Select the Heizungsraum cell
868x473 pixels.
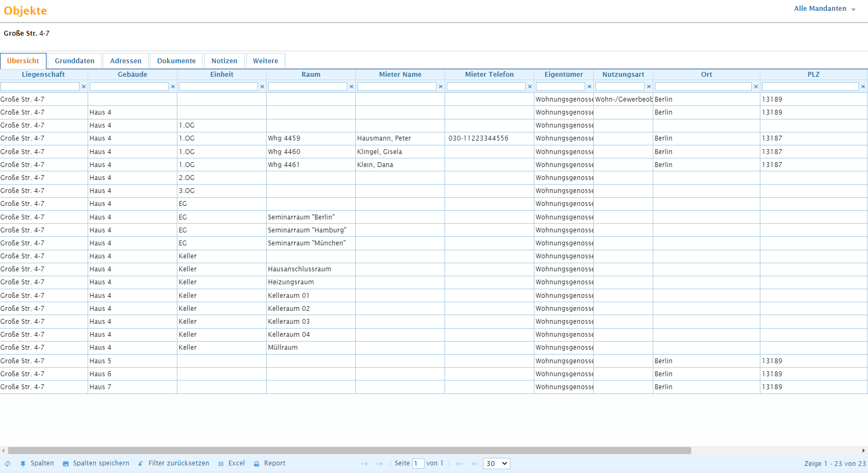tap(311, 282)
